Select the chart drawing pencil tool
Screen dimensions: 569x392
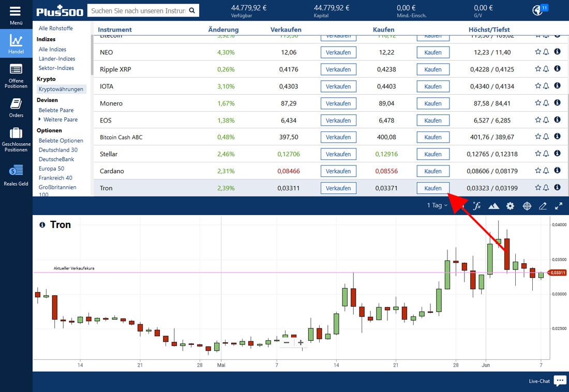543,206
